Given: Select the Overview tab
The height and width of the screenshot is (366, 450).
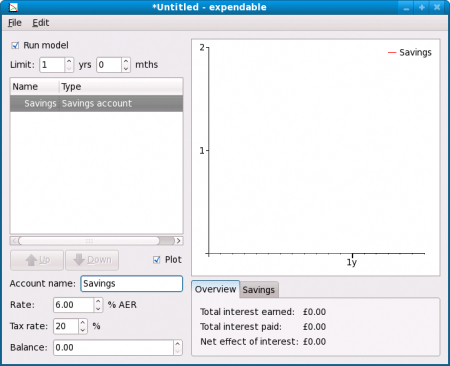Looking at the screenshot, I should (215, 289).
